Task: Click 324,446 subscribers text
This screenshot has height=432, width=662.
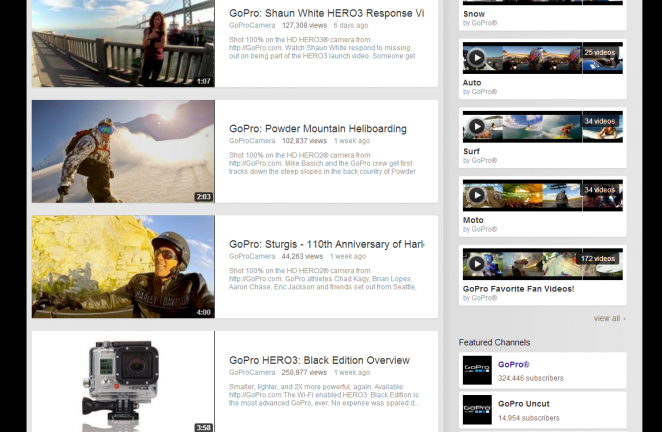Action: (531, 378)
